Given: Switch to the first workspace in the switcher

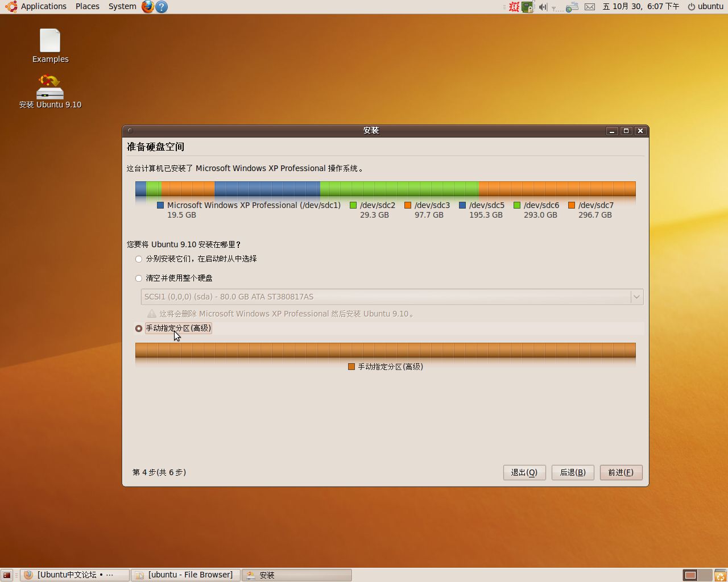Looking at the screenshot, I should point(690,575).
